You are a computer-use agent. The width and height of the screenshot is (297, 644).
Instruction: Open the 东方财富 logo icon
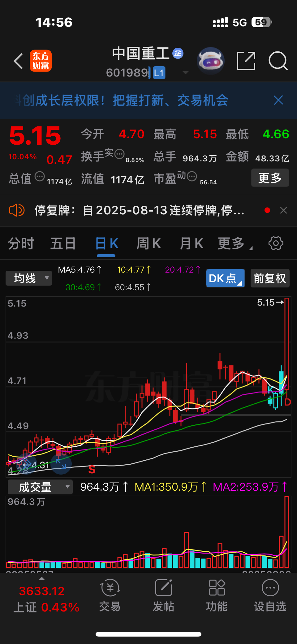[x=41, y=61]
